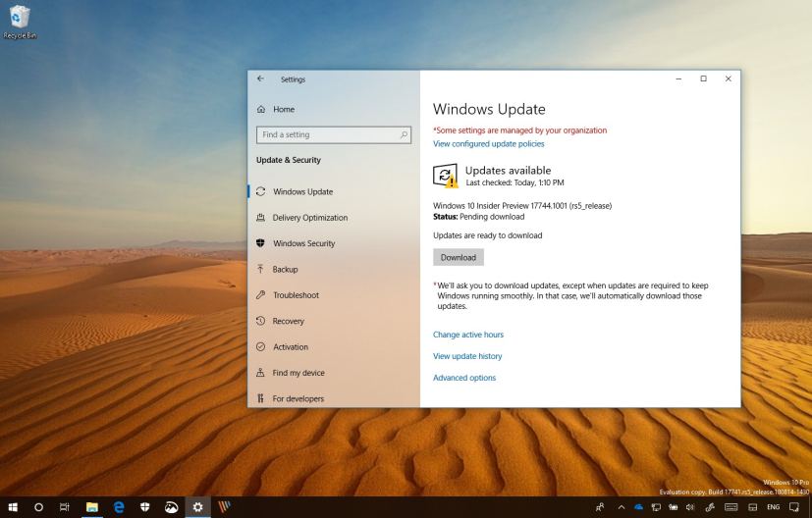812x518 pixels.
Task: Click the Updates available warning icon
Action: point(446,176)
